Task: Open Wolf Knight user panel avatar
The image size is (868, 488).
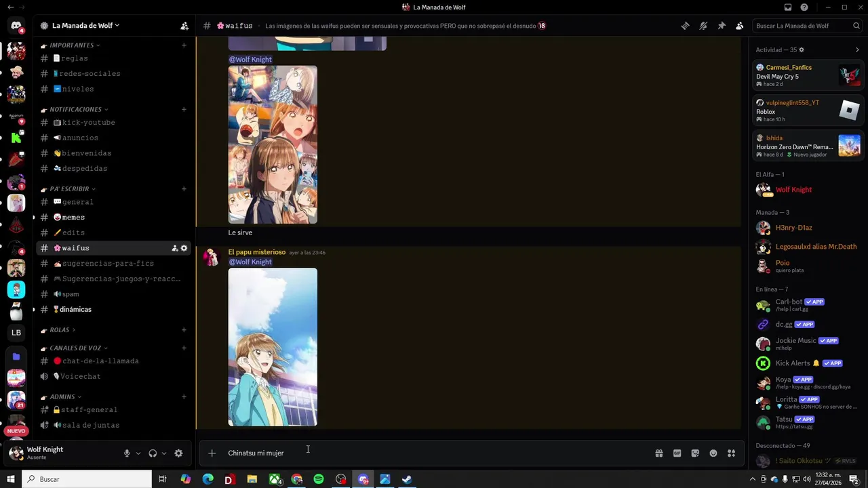Action: point(16,453)
